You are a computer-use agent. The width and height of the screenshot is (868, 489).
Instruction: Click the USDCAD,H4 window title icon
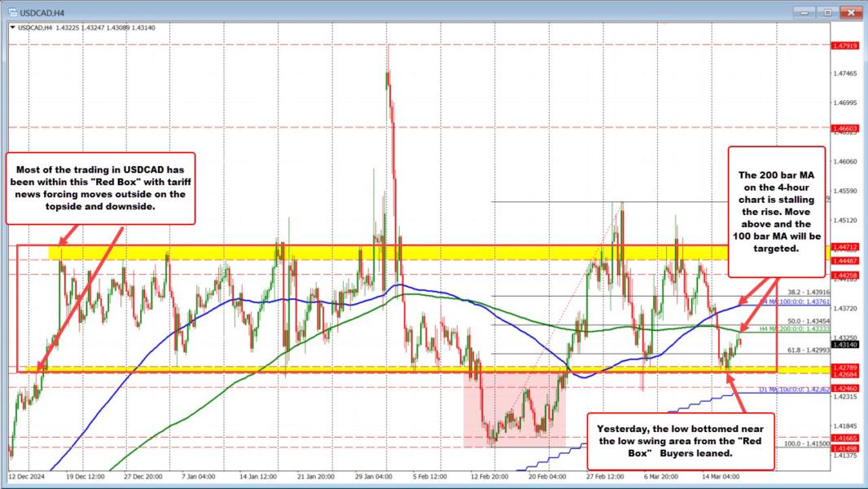tap(12, 12)
